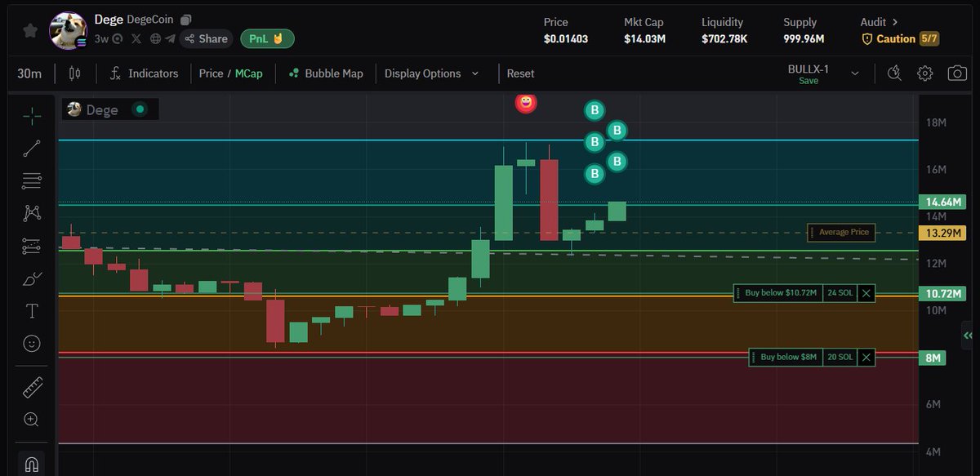Click the 13.29M orange price axis label
The width and height of the screenshot is (980, 476).
pyautogui.click(x=941, y=234)
